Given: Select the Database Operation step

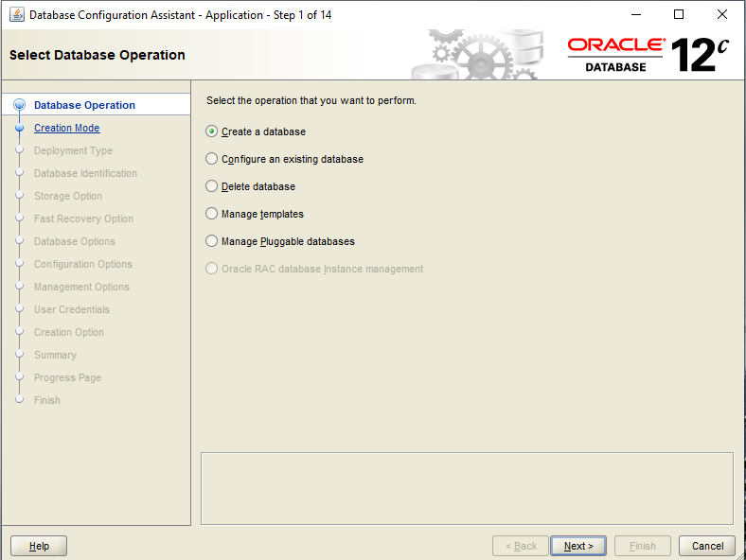Looking at the screenshot, I should (84, 105).
